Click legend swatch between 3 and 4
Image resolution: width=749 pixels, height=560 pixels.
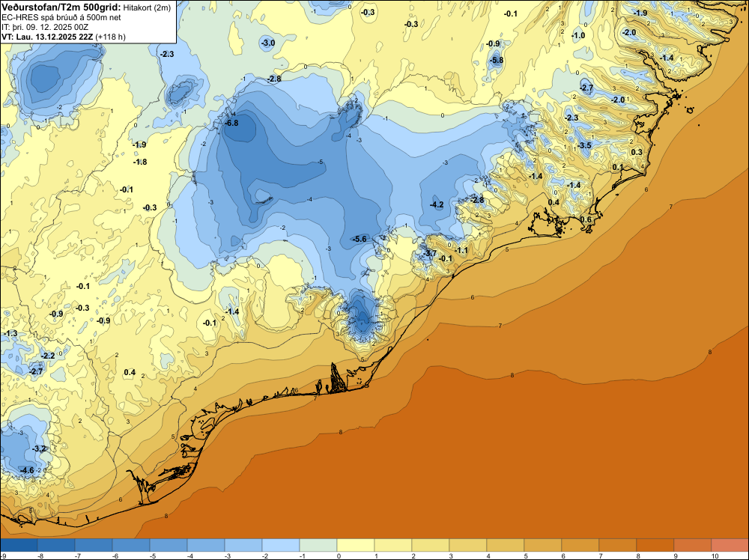[468, 545]
